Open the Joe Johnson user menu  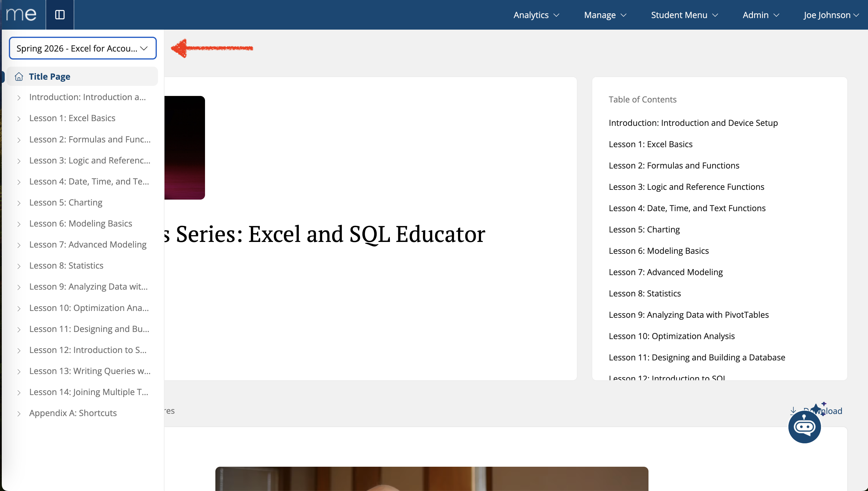coord(831,15)
